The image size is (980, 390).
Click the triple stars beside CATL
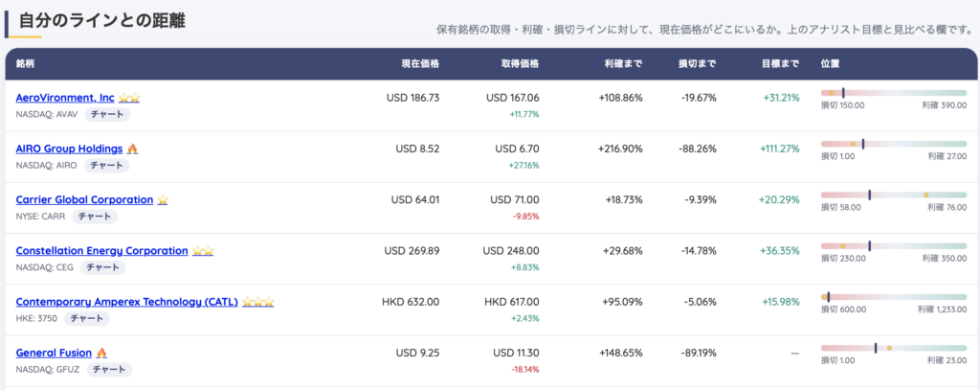(x=258, y=303)
